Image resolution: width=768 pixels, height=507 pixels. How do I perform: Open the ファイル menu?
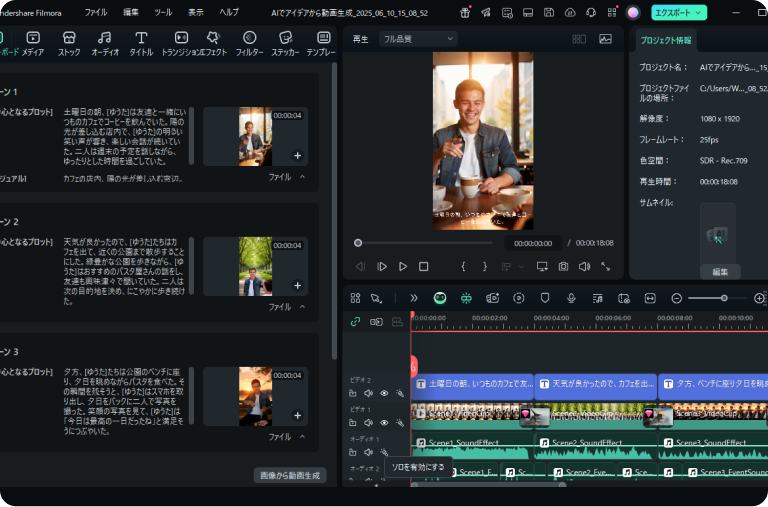[x=96, y=12]
